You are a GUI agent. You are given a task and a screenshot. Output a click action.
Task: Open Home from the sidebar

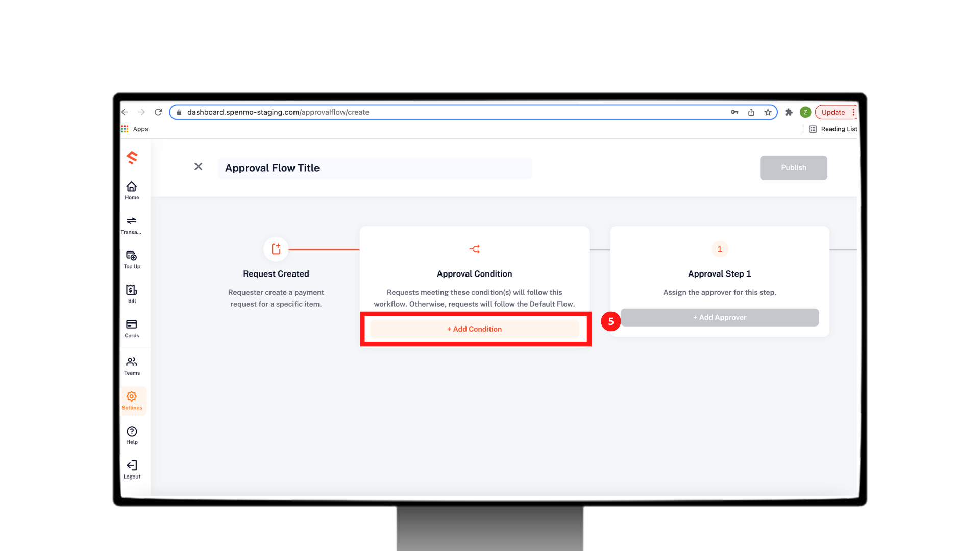coord(132,191)
